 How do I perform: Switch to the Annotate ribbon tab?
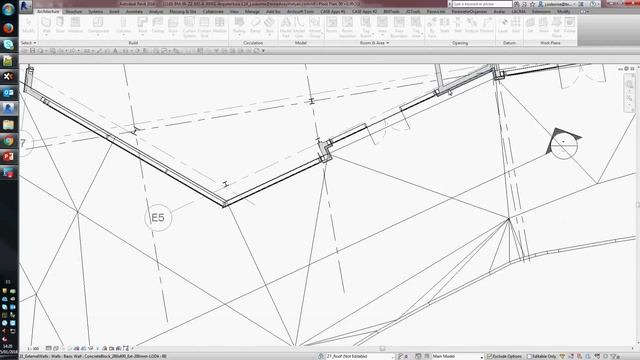134,11
